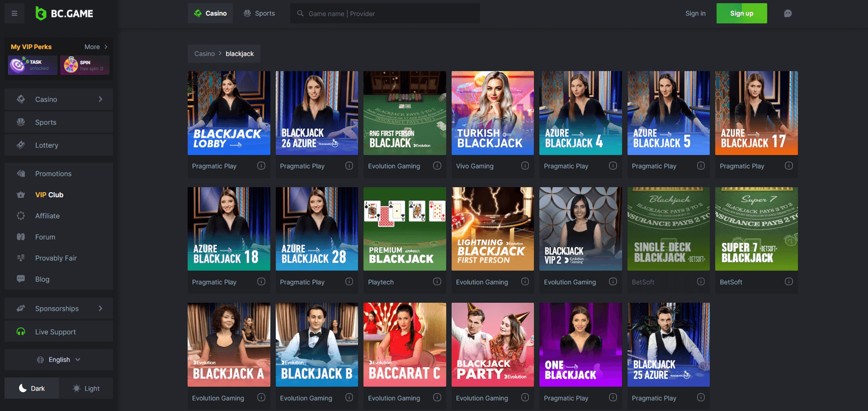Open the SPIN free spin perk
This screenshot has width=868, height=411.
(85, 65)
